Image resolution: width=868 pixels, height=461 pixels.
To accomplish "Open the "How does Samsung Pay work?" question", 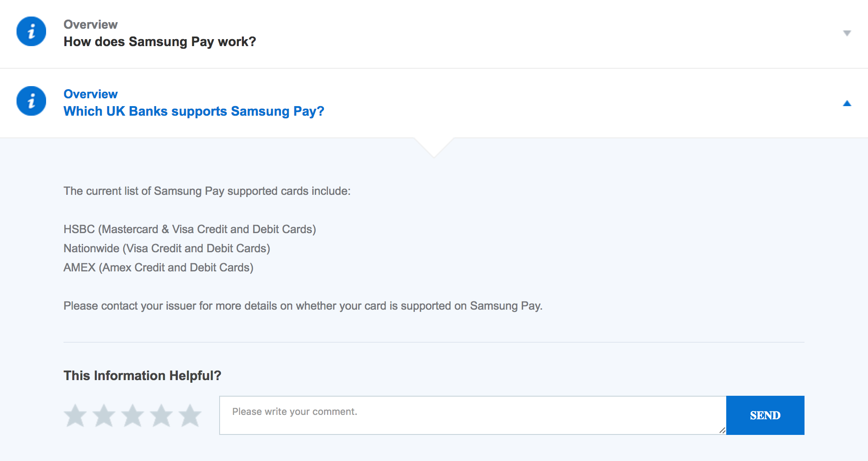I will (x=160, y=42).
